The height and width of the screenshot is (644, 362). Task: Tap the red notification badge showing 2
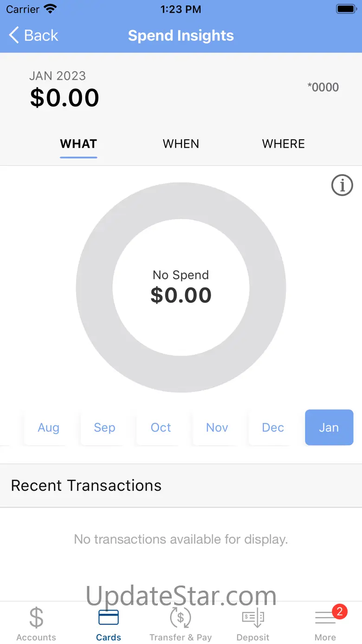(340, 611)
